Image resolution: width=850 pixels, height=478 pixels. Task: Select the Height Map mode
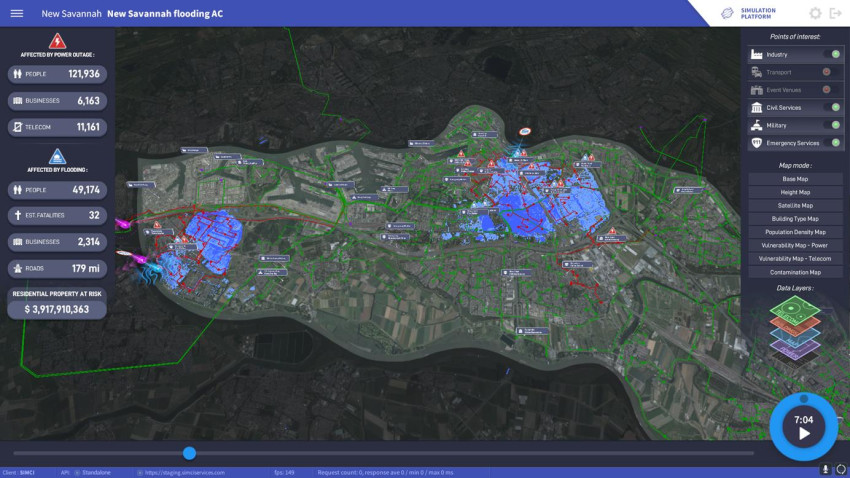[795, 192]
